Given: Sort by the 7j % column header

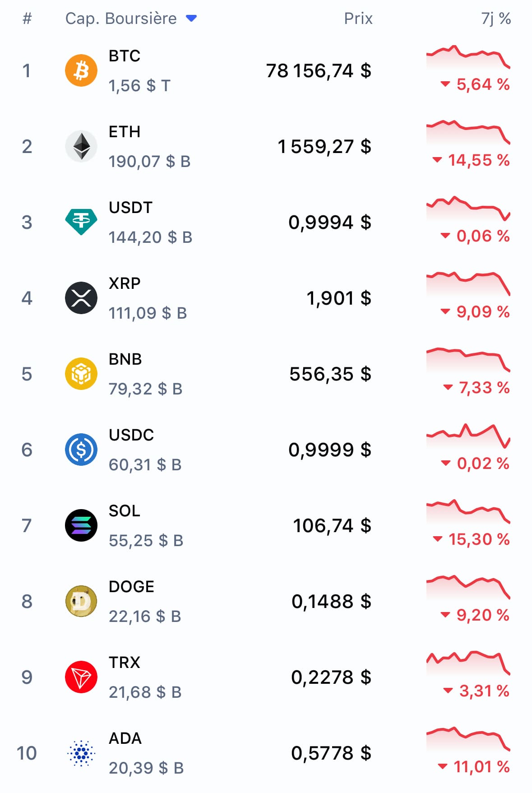Looking at the screenshot, I should coord(496,19).
